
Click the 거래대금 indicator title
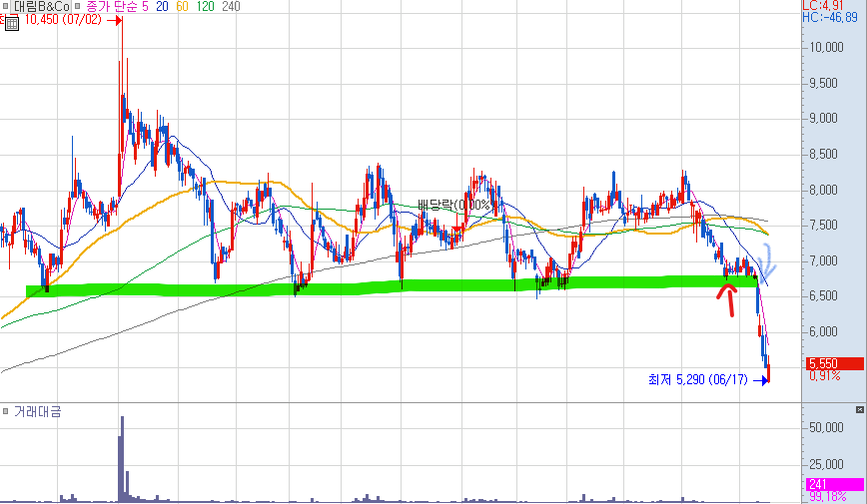click(x=38, y=412)
